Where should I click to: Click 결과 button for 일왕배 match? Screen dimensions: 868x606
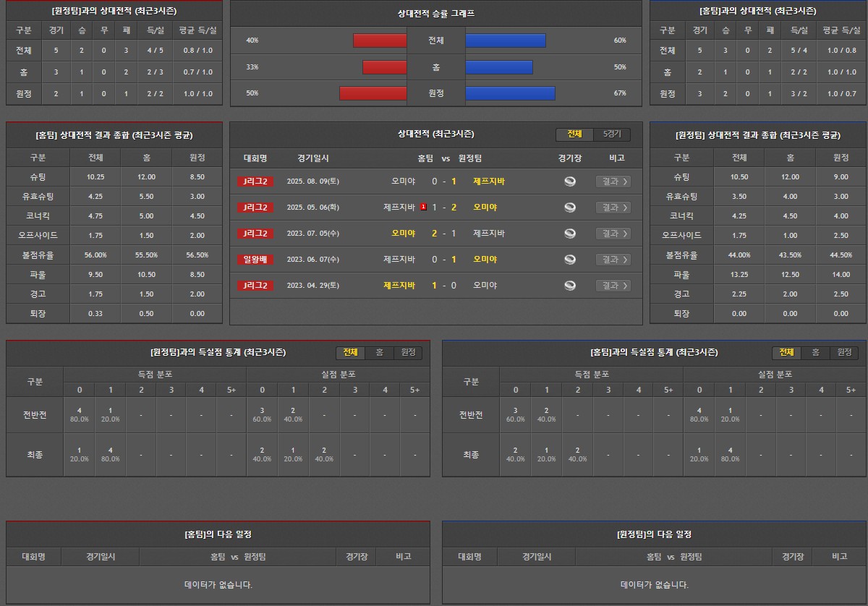613,260
